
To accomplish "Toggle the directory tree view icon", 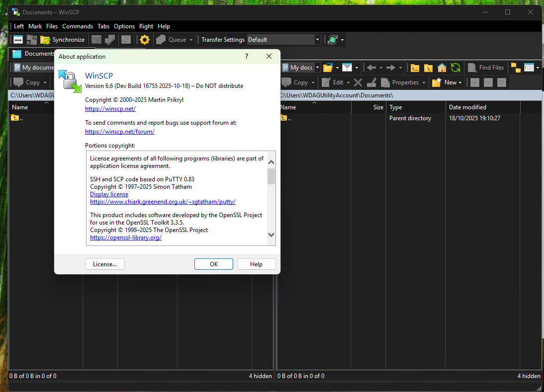I will (x=515, y=68).
